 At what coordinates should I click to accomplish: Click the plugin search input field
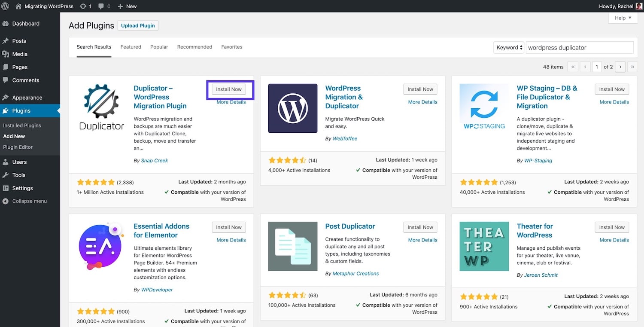point(580,48)
